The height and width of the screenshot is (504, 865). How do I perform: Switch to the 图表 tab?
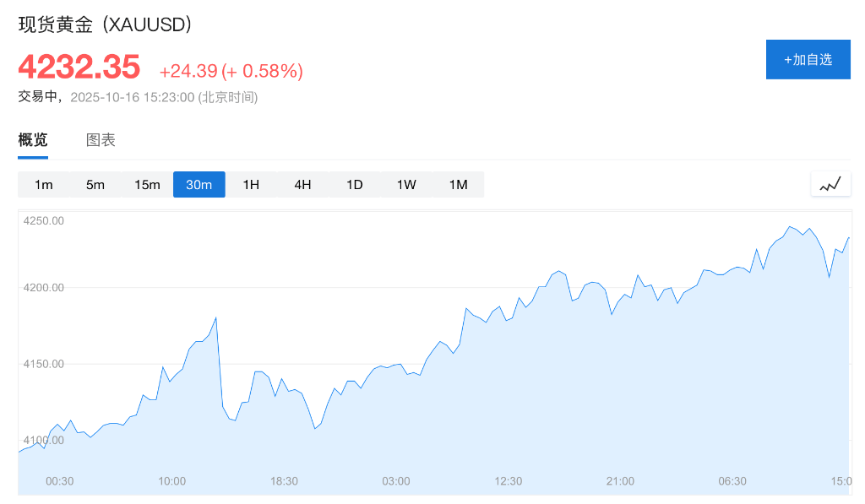pyautogui.click(x=101, y=139)
